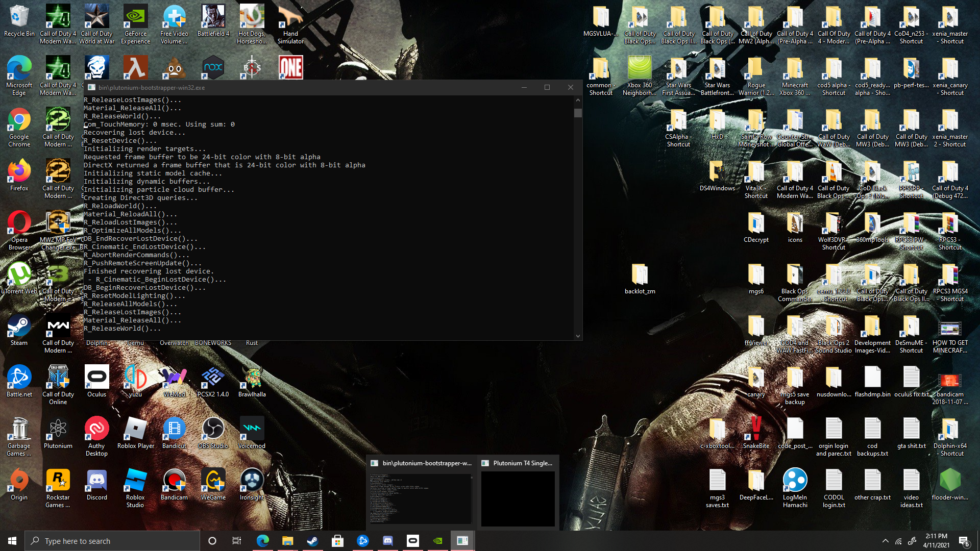Viewport: 980px width, 551px height.
Task: Maximize the plutonium-bootstrapper console window
Action: [x=547, y=87]
